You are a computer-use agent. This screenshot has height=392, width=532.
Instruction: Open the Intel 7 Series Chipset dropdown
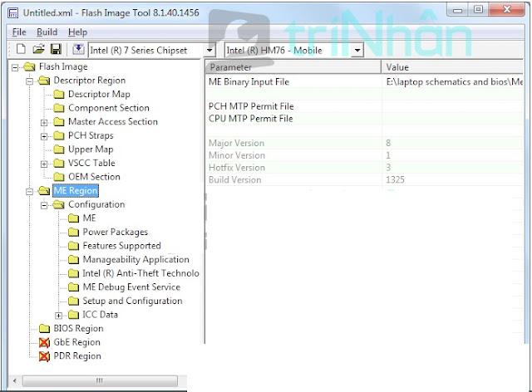(x=210, y=51)
